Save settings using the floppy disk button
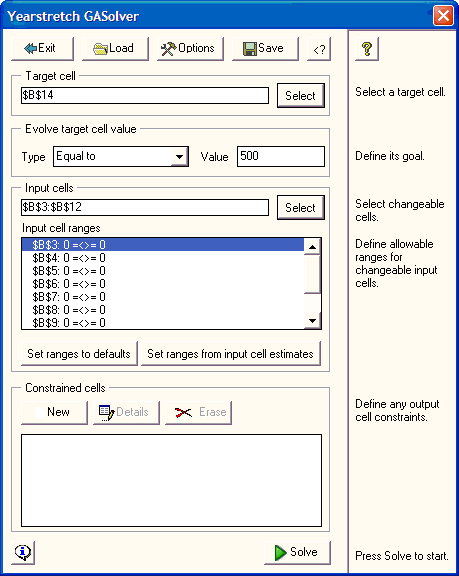This screenshot has width=459, height=576. pos(265,48)
